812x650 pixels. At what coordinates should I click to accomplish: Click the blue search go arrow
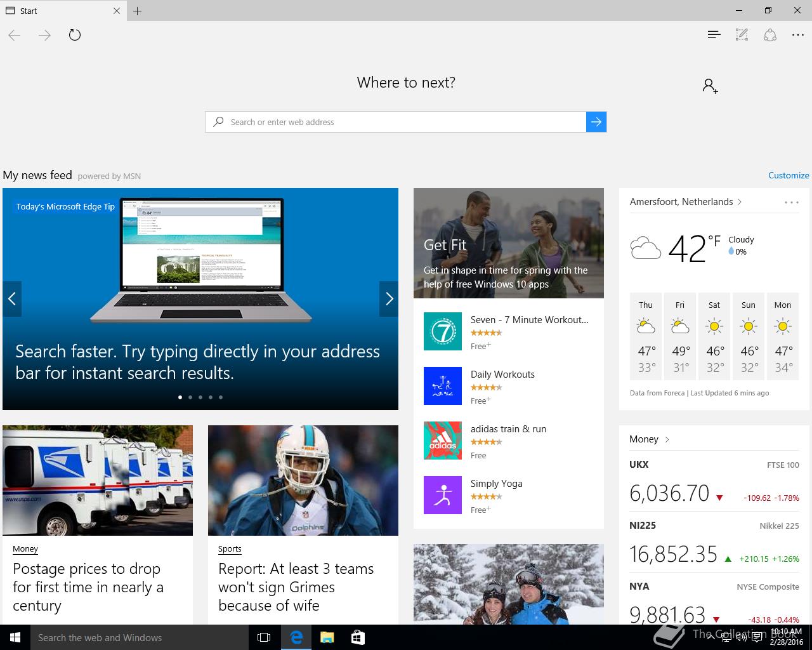click(x=596, y=122)
